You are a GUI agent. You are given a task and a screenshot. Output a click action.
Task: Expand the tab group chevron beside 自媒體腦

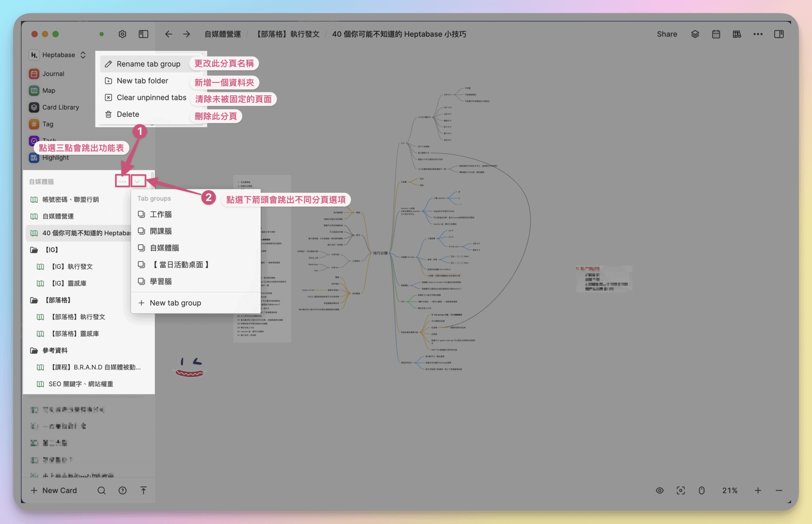pyautogui.click(x=138, y=181)
